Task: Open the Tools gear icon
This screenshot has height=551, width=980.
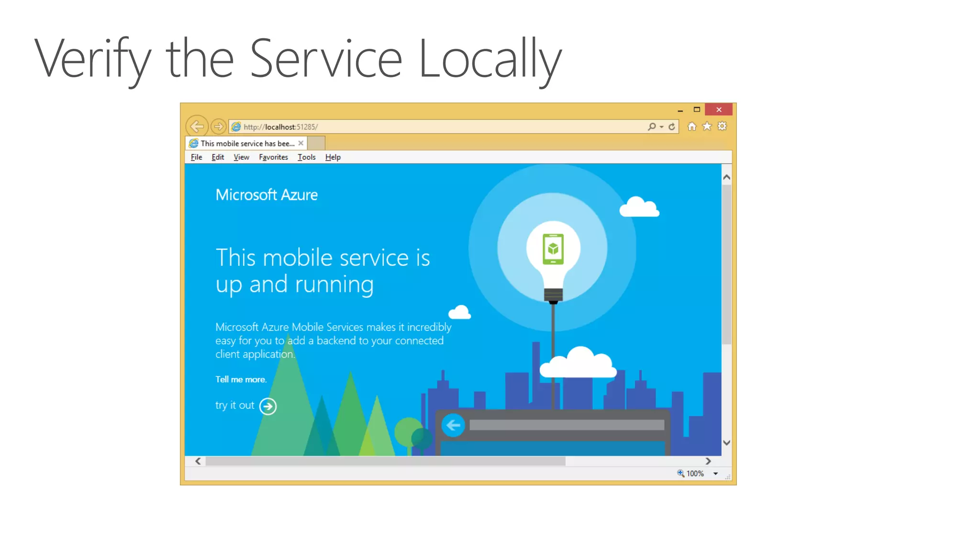Action: [x=722, y=126]
